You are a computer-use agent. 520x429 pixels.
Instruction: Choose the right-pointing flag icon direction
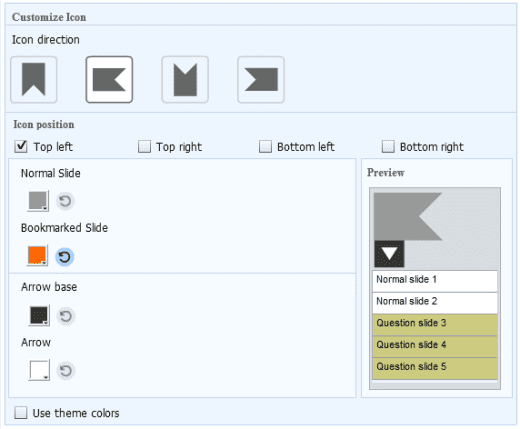[x=261, y=80]
